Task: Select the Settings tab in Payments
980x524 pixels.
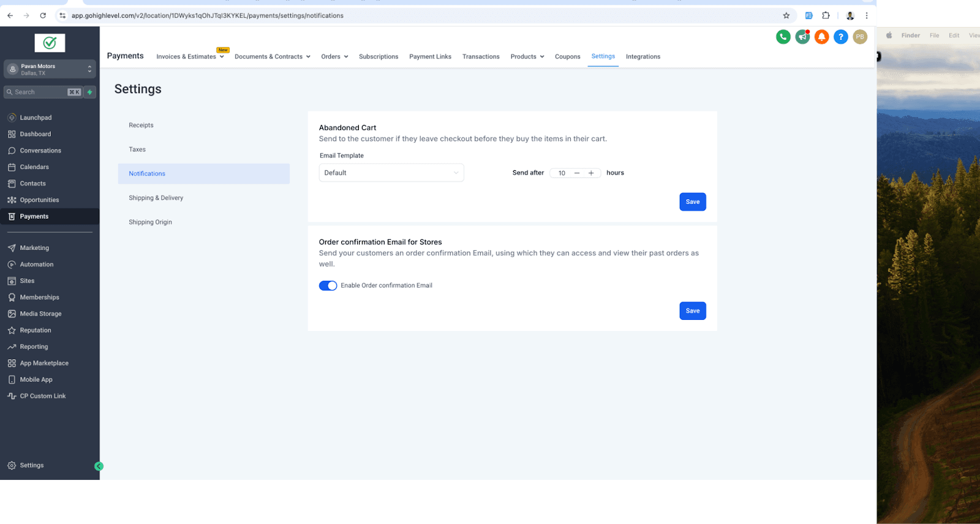Action: pos(603,56)
